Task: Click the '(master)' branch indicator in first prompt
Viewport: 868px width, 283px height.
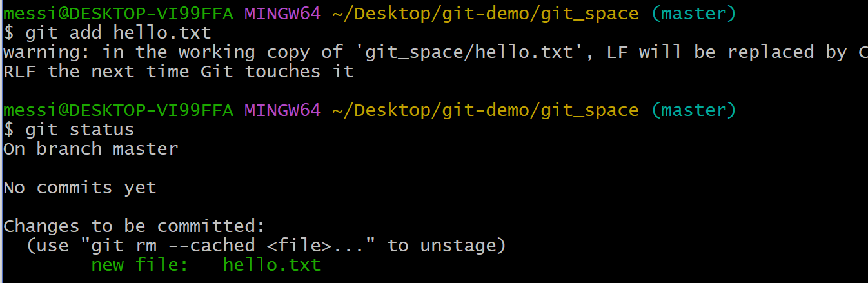Action: pyautogui.click(x=693, y=14)
